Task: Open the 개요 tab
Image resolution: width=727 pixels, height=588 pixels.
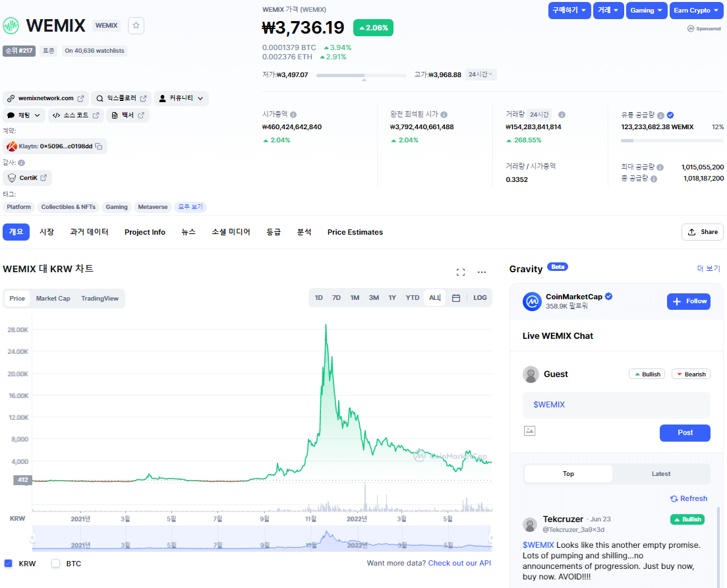Action: (16, 232)
